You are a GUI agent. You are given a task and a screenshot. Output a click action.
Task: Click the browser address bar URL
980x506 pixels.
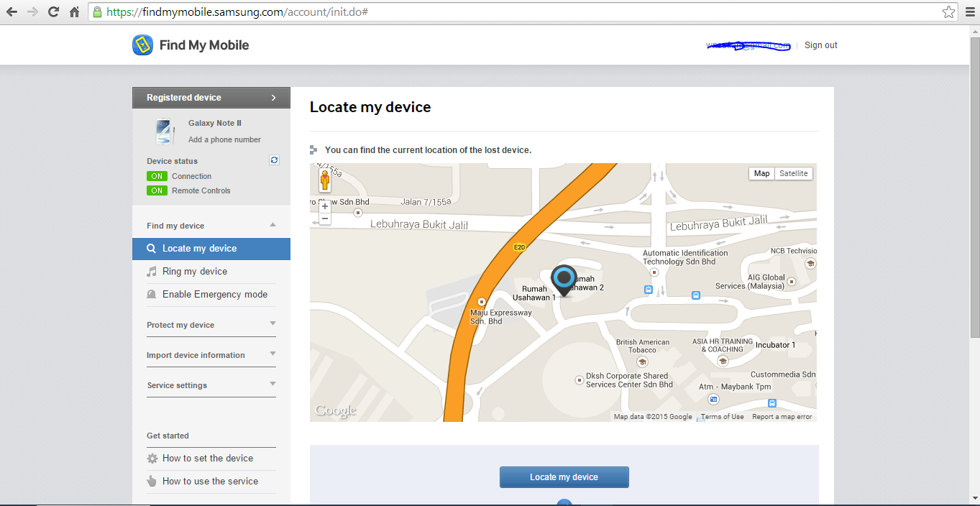click(x=237, y=12)
